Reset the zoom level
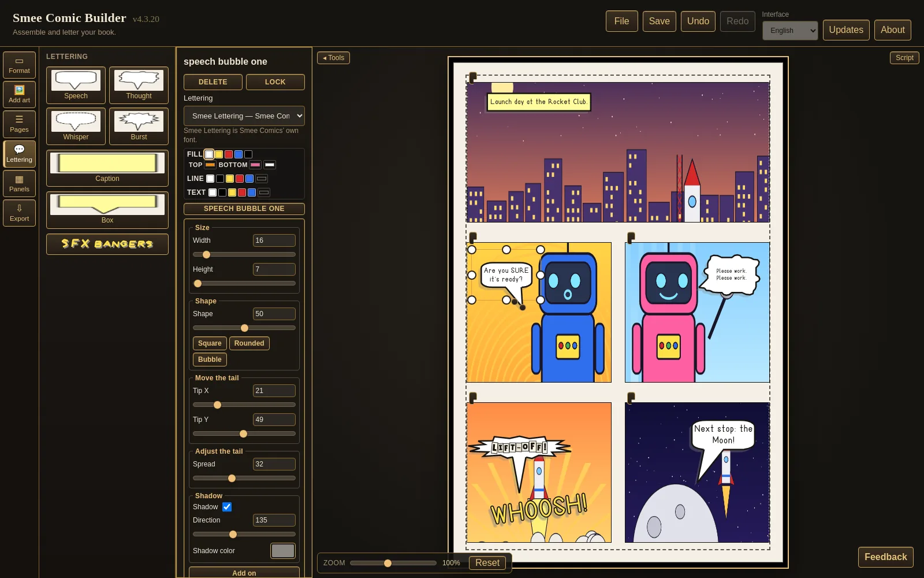The image size is (924, 578). click(487, 563)
